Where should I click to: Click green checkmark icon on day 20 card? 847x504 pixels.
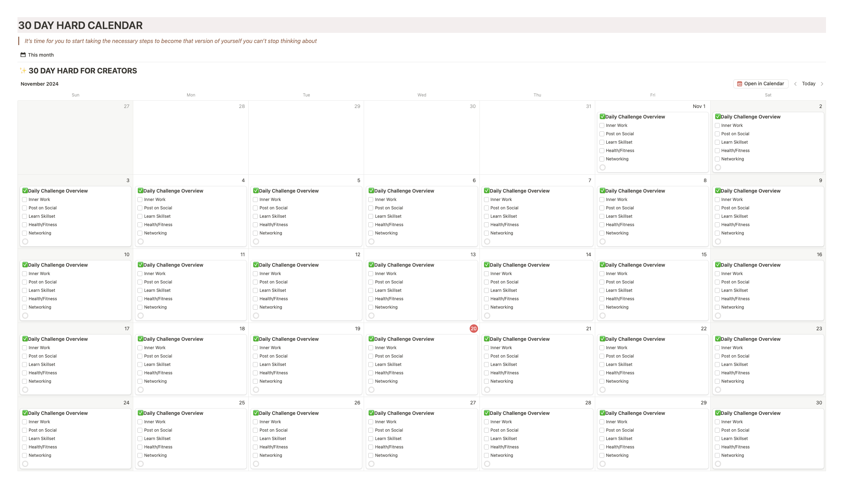point(371,339)
